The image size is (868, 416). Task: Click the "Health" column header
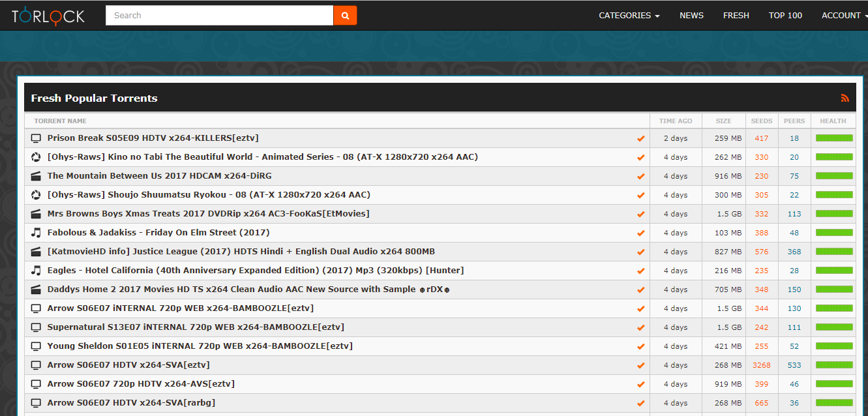point(833,121)
